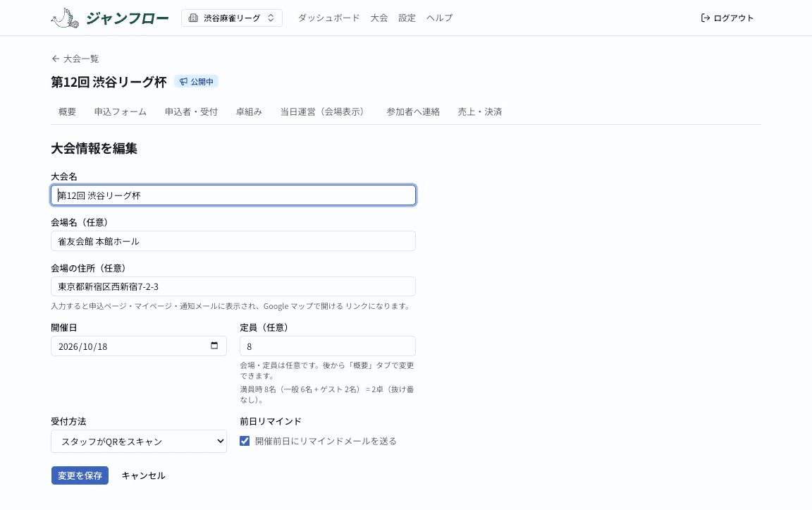The image size is (812, 510).
Task: Click the 第12回 渋谷リーグ杯 page heading
Action: 109,82
